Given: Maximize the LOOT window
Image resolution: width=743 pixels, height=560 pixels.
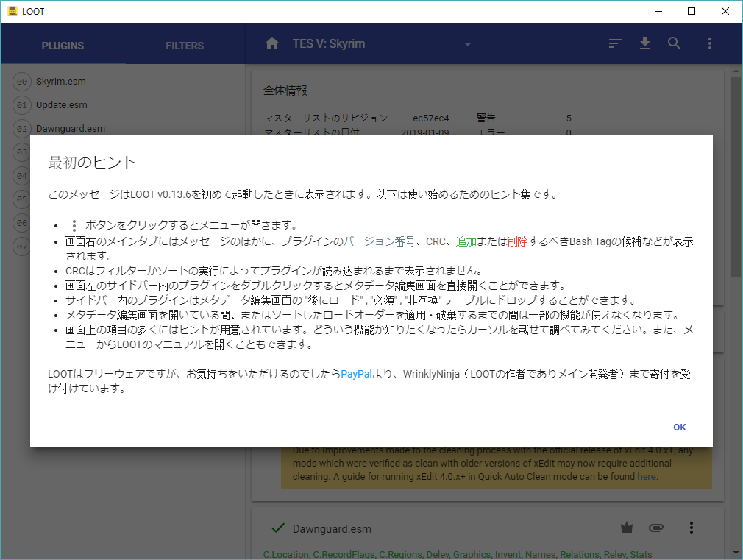Looking at the screenshot, I should coord(692,11).
